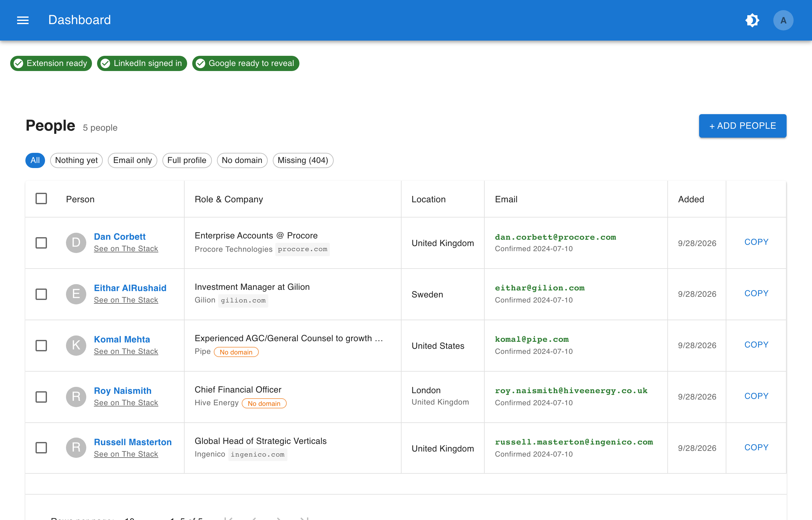Screen dimensions: 812x520
Task: Click the LinkedIn signed in chip
Action: [x=142, y=63]
